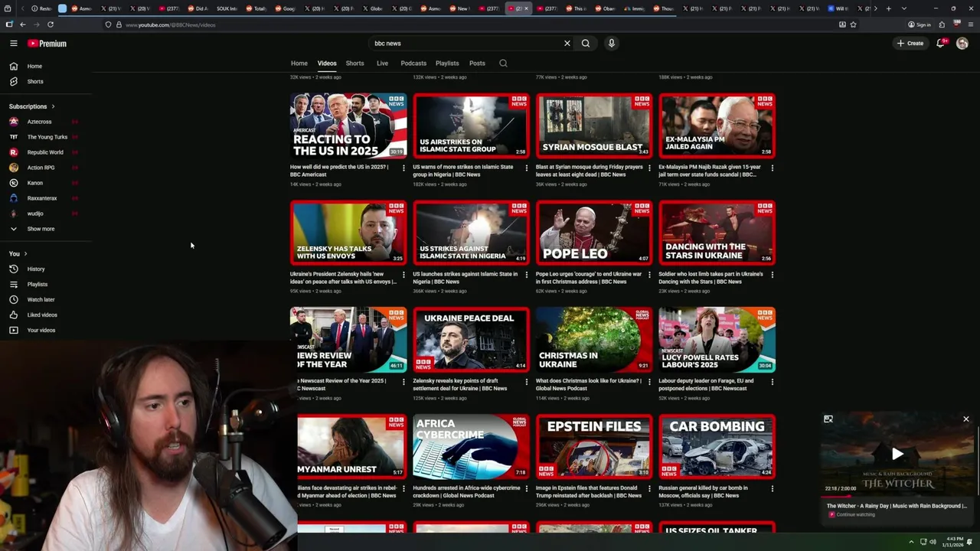The image size is (980, 551).
Task: Click the YouTube Premium logo
Action: pyautogui.click(x=47, y=44)
